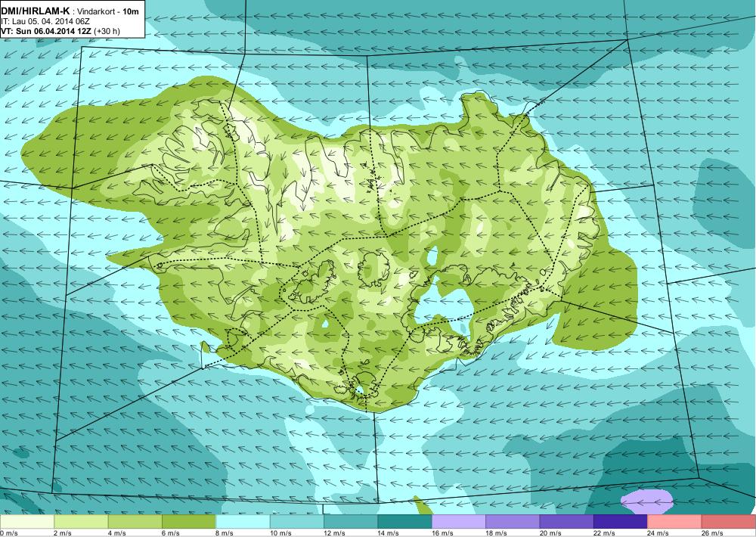Click the 2 m/s light green legend swatch

click(x=81, y=522)
